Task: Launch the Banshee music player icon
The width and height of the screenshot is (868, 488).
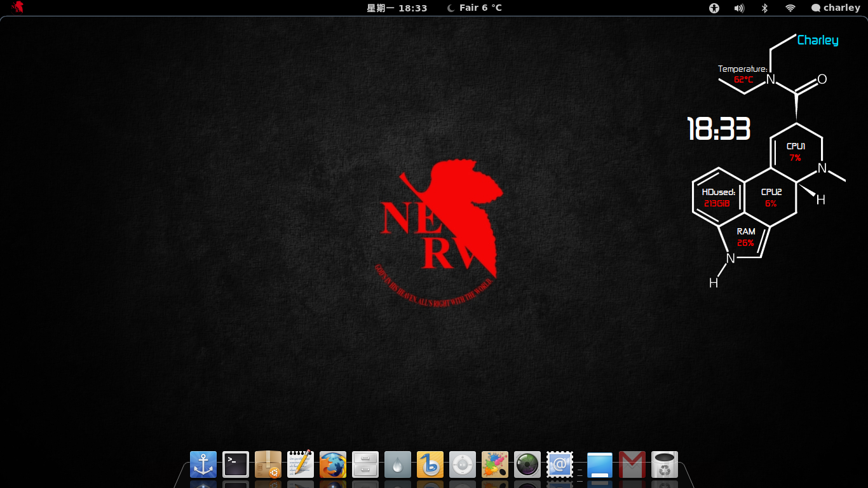Action: 430,464
